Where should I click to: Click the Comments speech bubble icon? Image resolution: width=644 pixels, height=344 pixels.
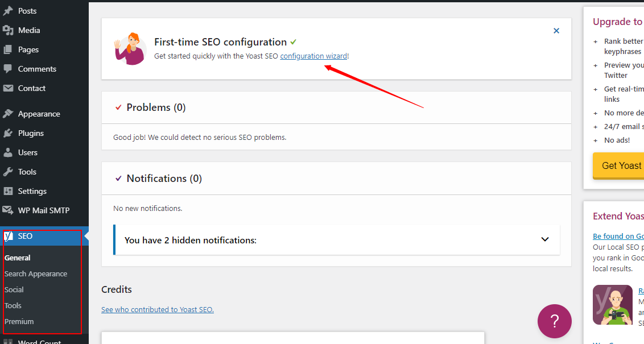pos(8,69)
